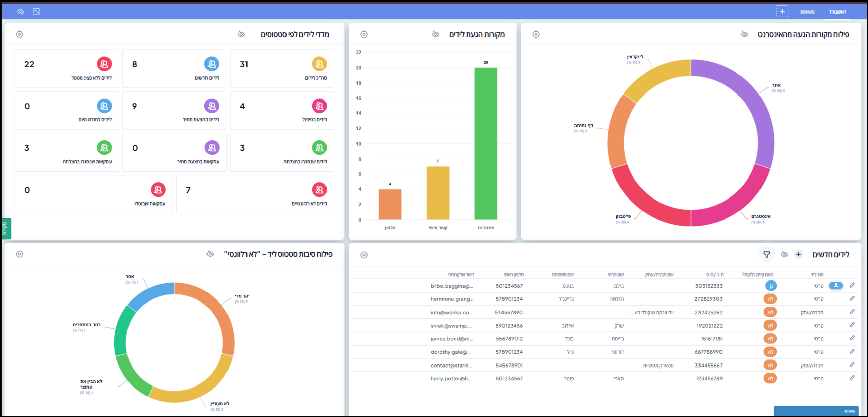
Task: Click the add-image icon in top bar
Action: [x=36, y=12]
